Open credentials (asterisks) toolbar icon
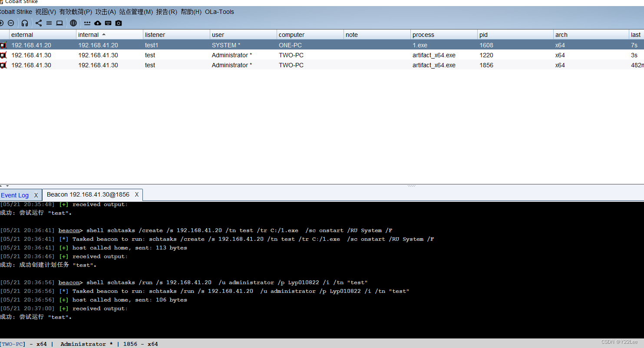The width and height of the screenshot is (644, 348). tap(87, 23)
